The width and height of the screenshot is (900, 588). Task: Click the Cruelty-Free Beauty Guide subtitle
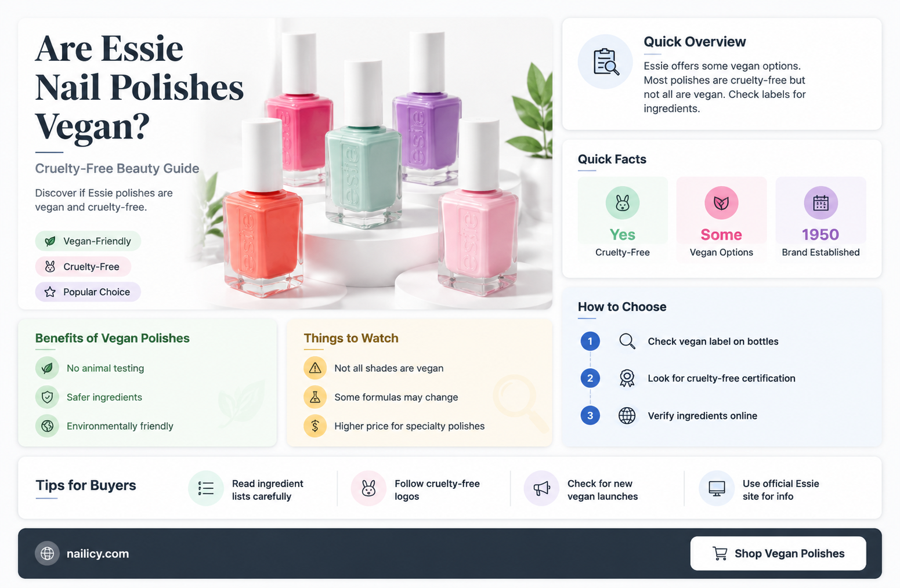pos(117,168)
